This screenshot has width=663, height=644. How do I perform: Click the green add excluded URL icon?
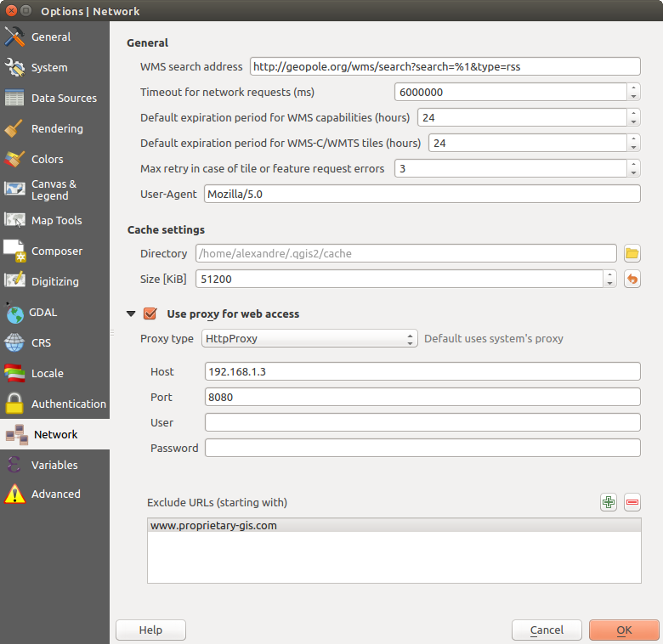[609, 502]
